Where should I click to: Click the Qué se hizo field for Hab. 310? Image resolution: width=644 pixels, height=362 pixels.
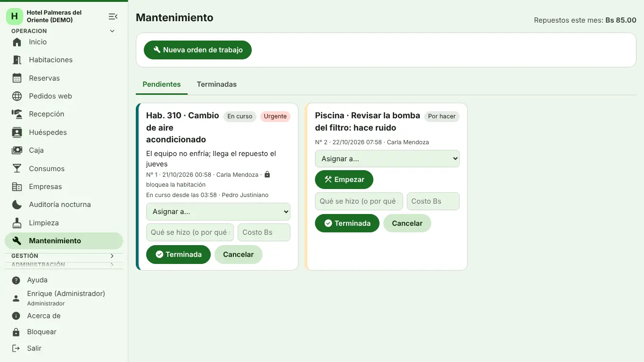click(x=190, y=232)
